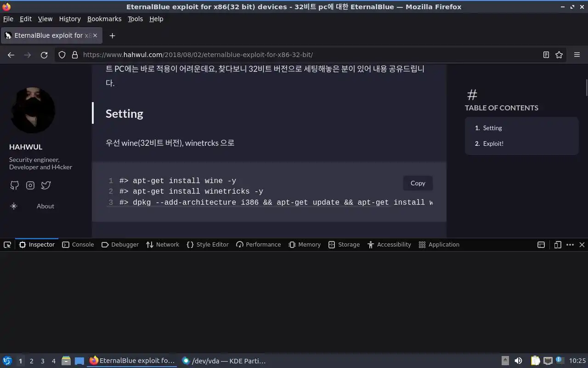Switch to Firefox EternalBlue taskbar entry
Screen dimensions: 588x368
(132, 361)
